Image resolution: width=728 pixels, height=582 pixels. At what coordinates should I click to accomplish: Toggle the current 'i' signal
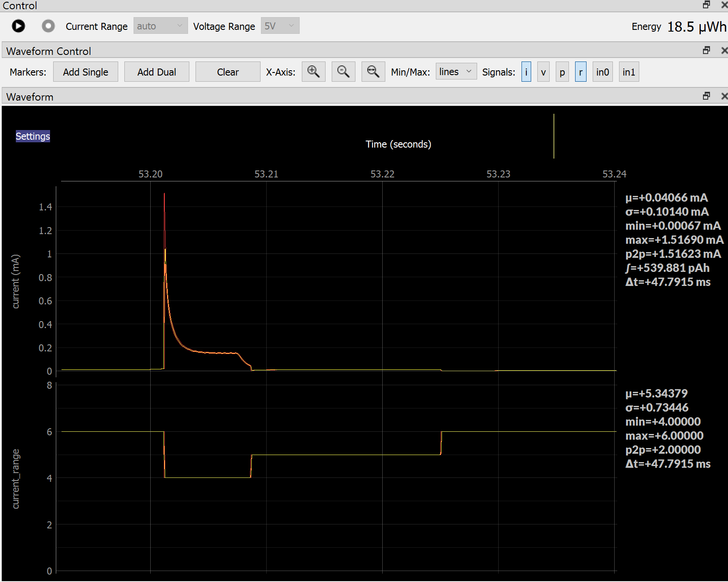(526, 72)
